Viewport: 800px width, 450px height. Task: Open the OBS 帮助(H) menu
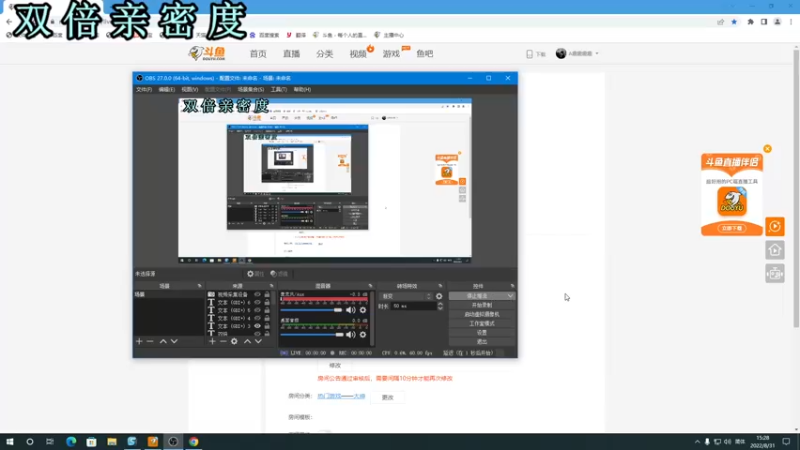(x=302, y=90)
